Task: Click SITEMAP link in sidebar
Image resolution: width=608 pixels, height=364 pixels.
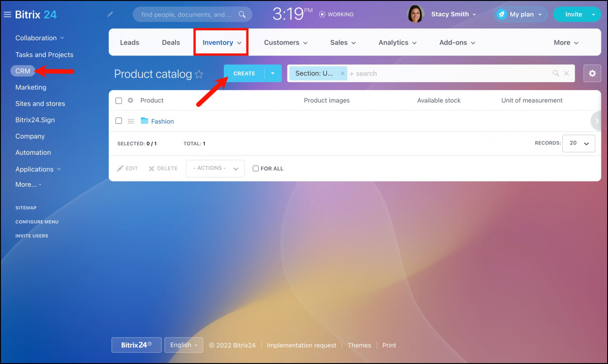Action: point(26,208)
